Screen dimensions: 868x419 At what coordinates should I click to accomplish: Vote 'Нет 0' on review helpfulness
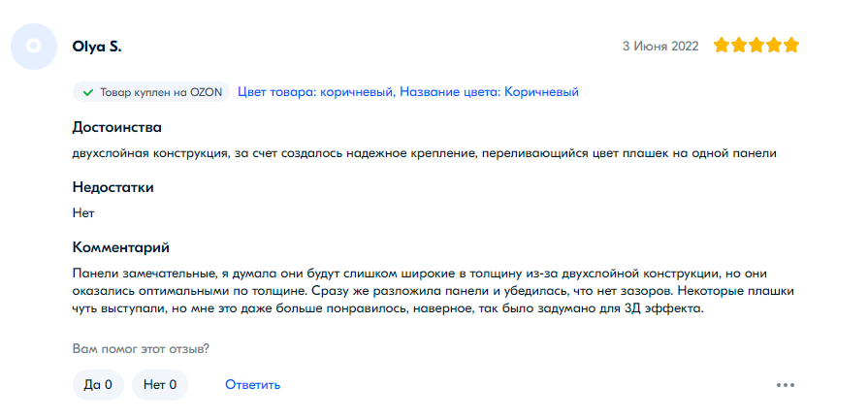point(159,385)
